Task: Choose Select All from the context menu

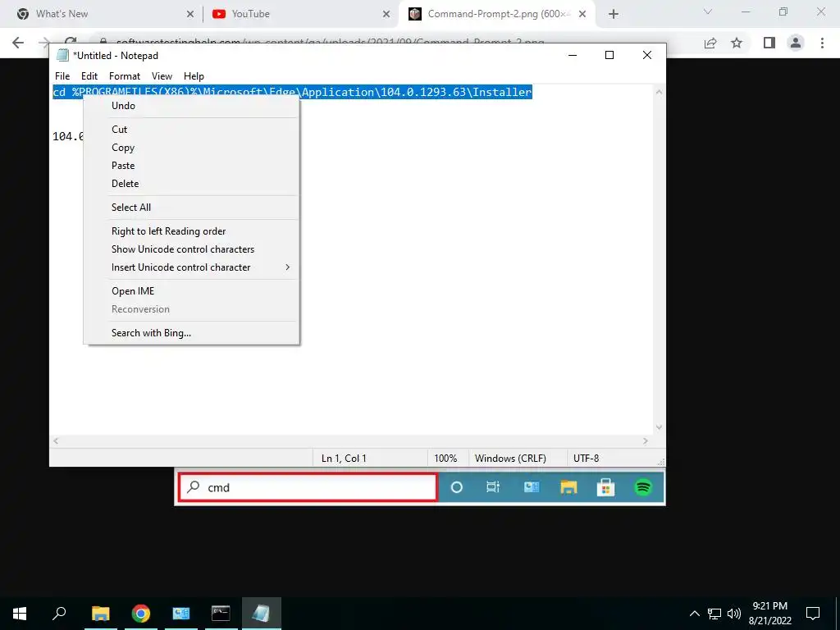Action: [x=192, y=208]
